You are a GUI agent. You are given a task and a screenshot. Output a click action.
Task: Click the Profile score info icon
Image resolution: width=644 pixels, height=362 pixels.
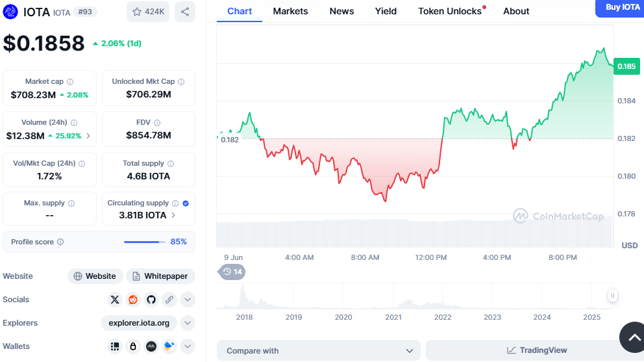click(60, 242)
